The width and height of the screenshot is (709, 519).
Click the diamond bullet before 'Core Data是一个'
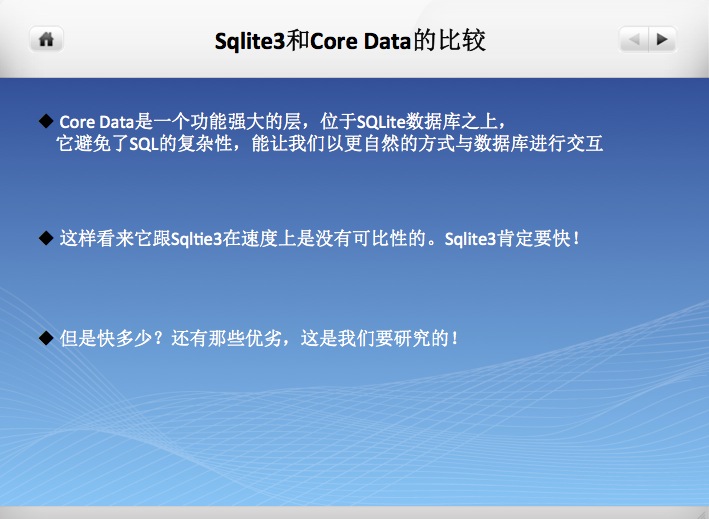[46, 121]
